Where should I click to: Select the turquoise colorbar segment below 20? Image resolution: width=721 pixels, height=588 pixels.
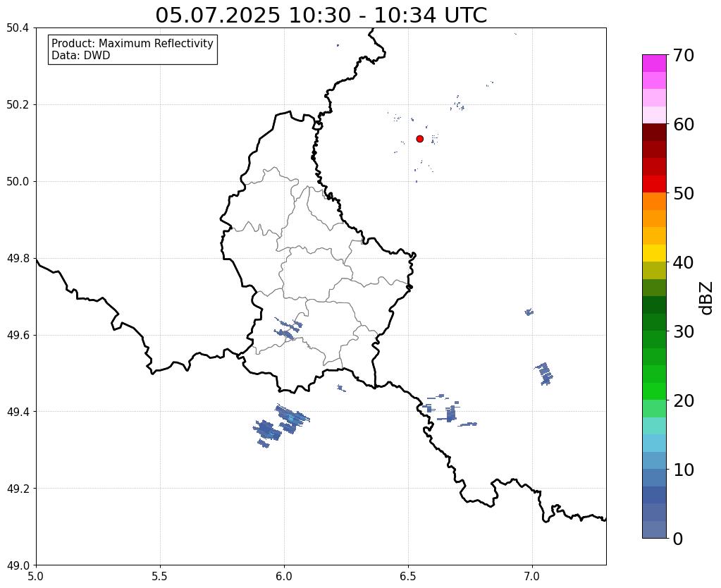pyautogui.click(x=654, y=426)
